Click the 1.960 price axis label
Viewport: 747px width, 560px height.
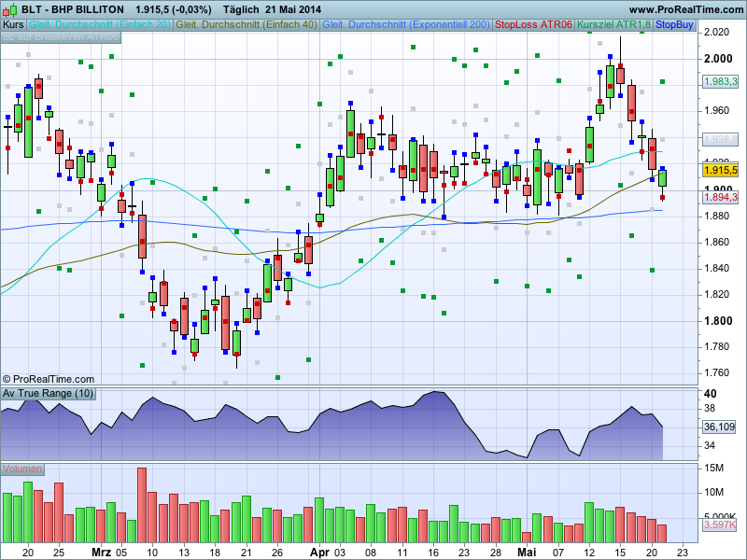[x=717, y=110]
